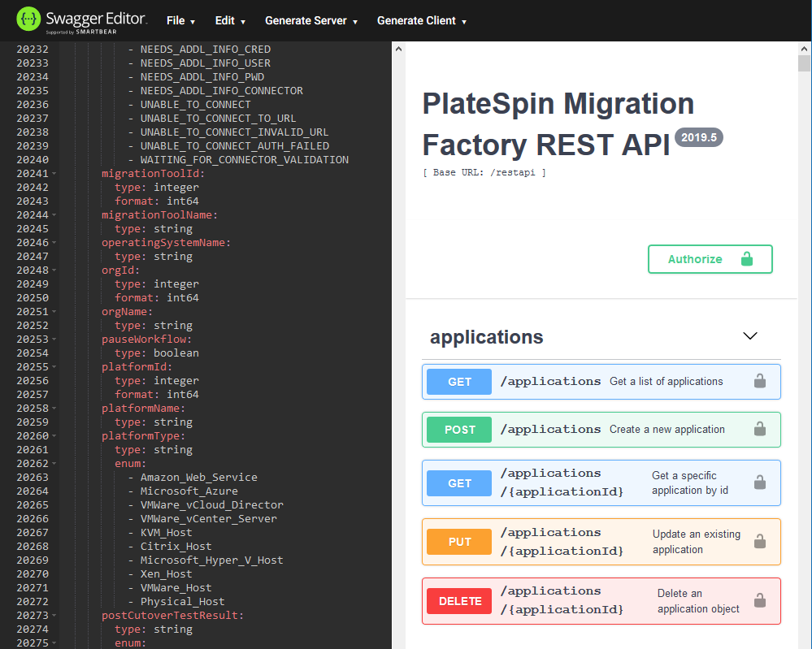Click the Authorize button
Screen dimensions: 812x649
point(710,259)
